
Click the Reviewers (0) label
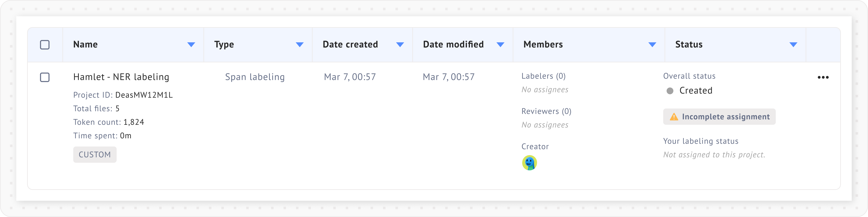pos(546,111)
